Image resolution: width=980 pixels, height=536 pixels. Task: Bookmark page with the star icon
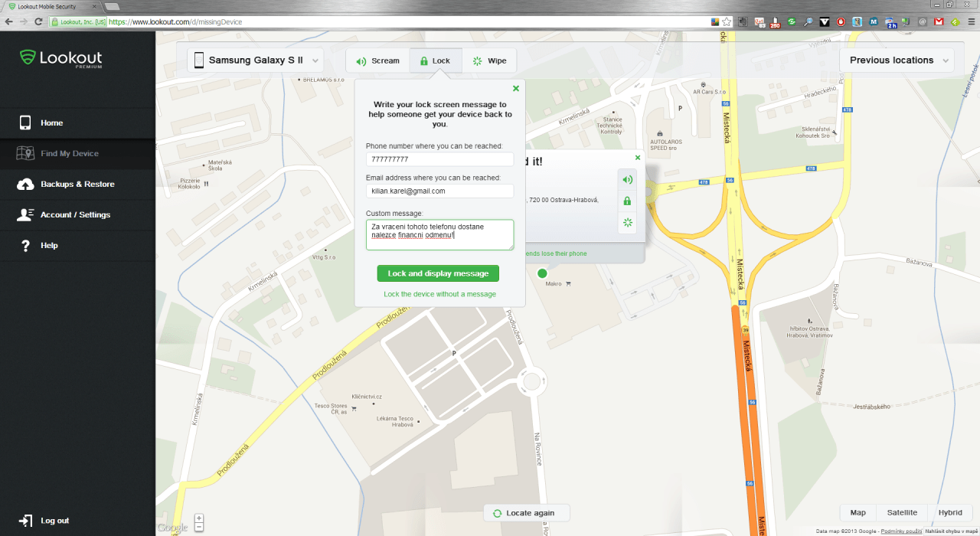[727, 22]
